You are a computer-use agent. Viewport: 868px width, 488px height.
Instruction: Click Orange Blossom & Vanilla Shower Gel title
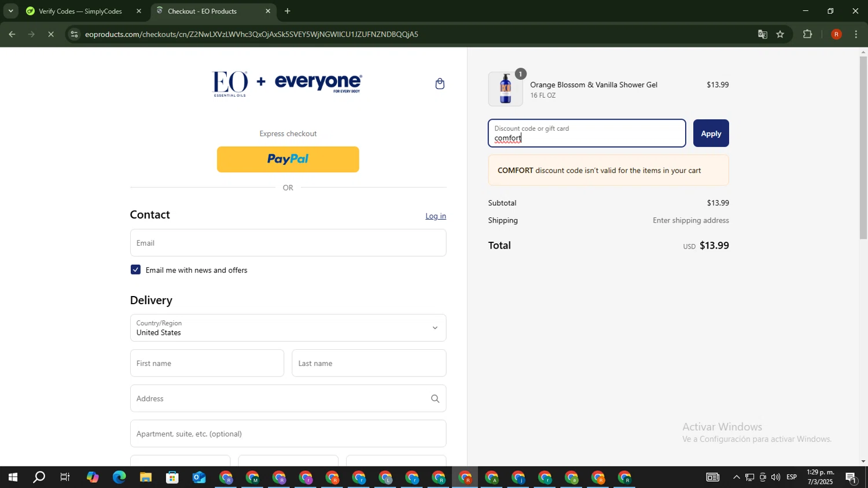[x=594, y=85]
